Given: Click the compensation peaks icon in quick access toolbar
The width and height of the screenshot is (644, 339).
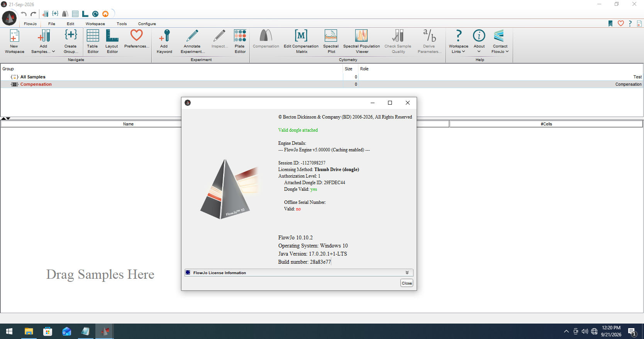Looking at the screenshot, I should (65, 14).
